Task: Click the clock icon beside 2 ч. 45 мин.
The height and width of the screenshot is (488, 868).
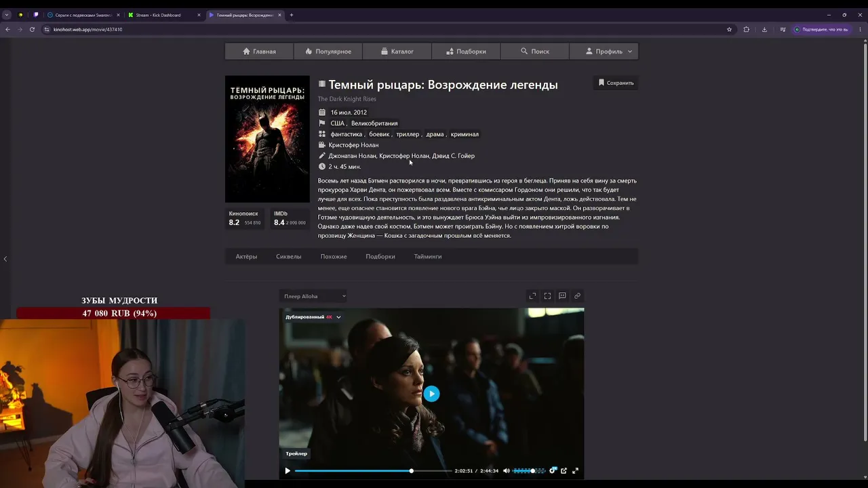Action: coord(322,167)
